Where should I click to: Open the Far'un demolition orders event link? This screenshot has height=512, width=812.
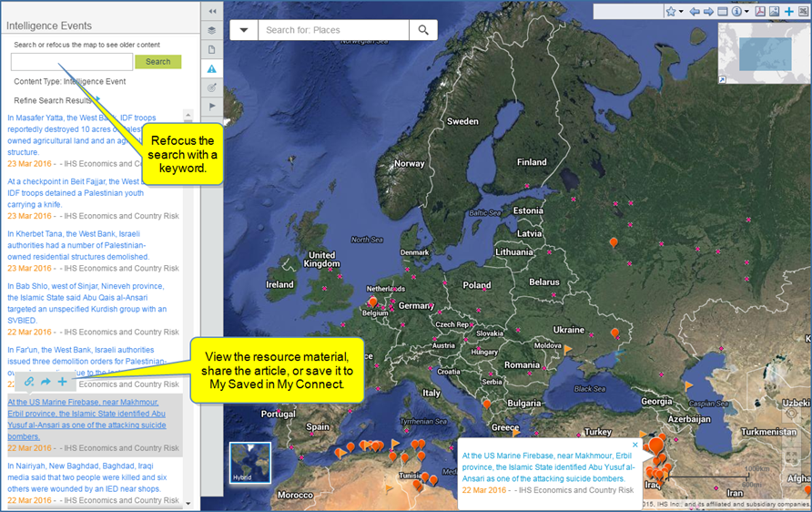pos(87,355)
